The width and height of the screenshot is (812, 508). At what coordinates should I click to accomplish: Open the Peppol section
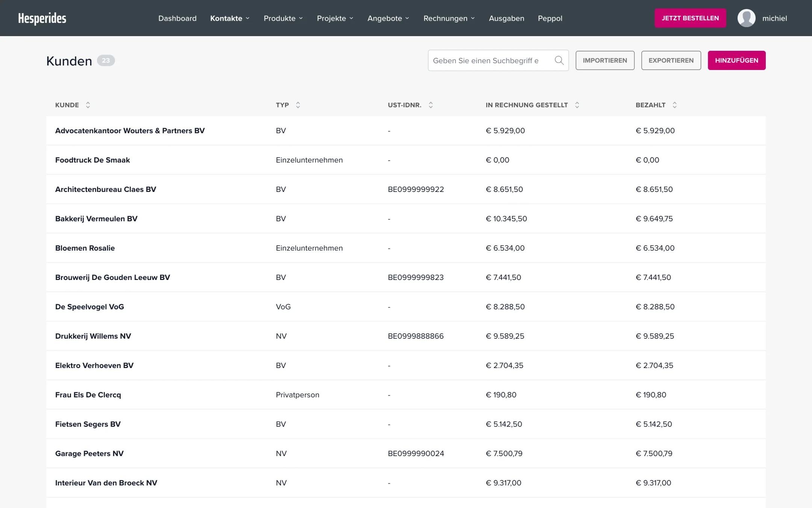point(550,18)
